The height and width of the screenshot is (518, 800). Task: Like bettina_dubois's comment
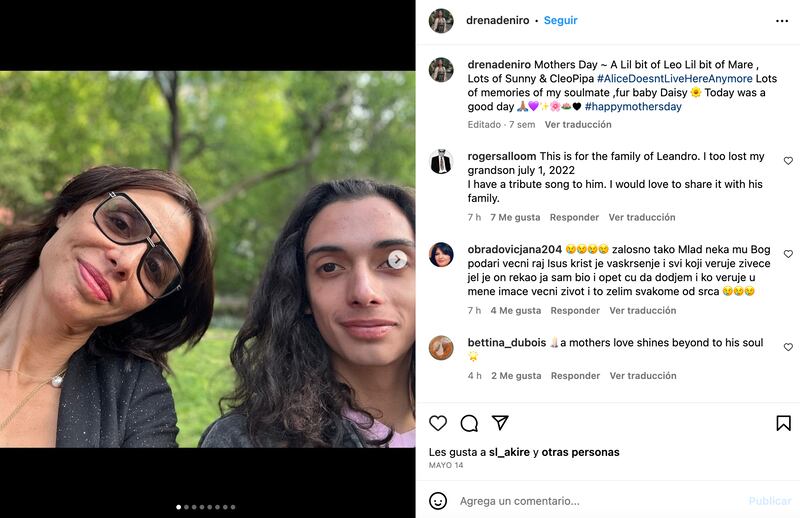tap(788, 347)
